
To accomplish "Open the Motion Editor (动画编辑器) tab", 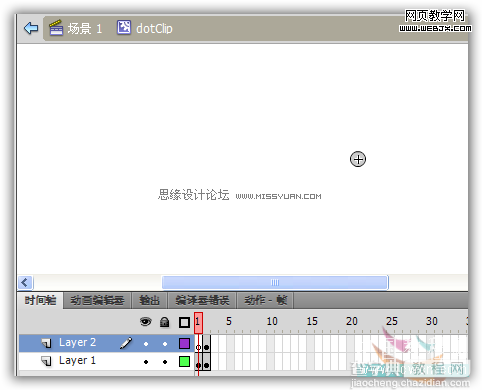I will [97, 301].
